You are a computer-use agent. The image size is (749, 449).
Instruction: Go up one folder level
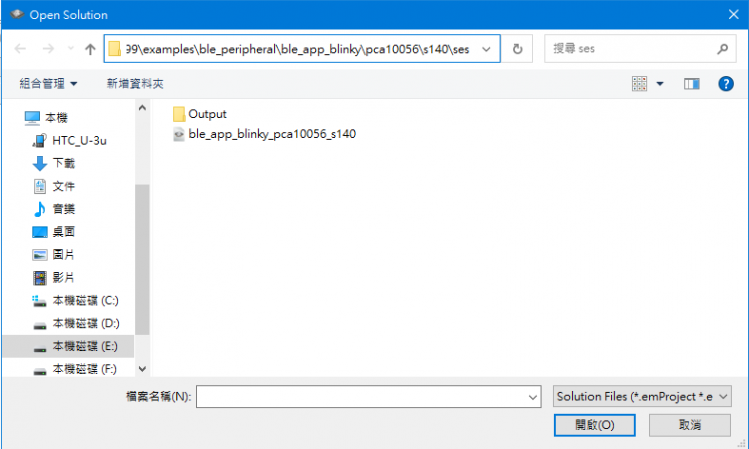[x=90, y=49]
